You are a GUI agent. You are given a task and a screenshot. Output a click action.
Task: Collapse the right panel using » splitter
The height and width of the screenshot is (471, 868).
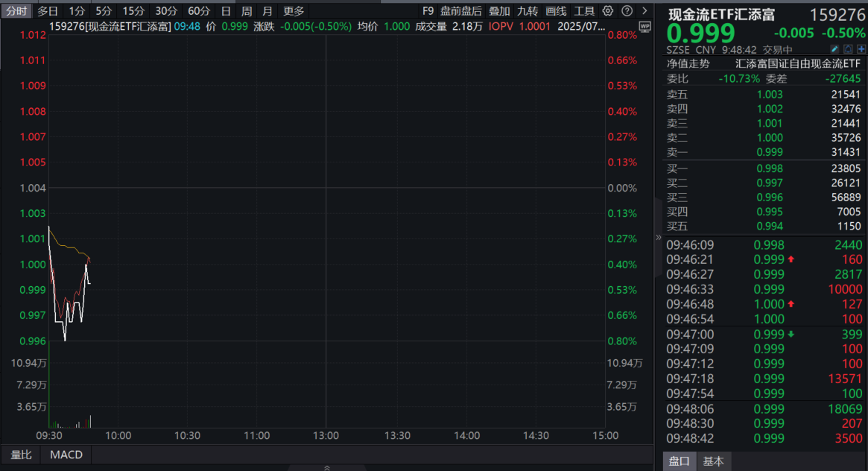(658, 237)
